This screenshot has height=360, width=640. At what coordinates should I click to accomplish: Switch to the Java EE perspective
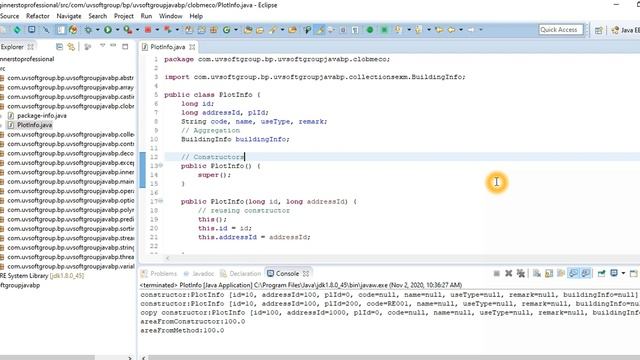tap(625, 30)
